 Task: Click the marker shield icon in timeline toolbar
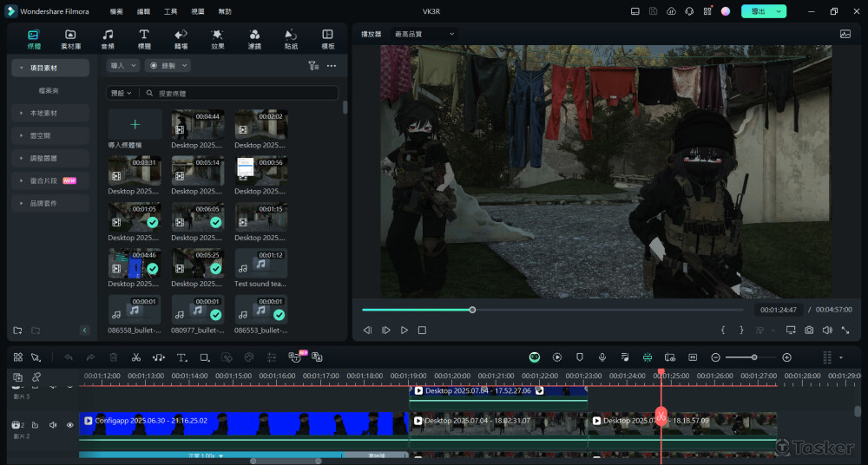pos(580,357)
